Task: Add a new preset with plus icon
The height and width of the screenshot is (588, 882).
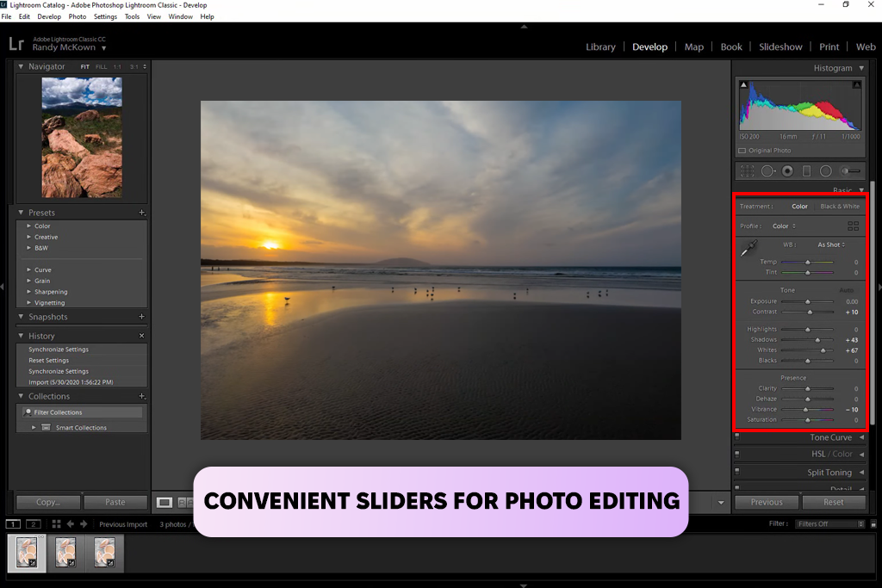Action: 142,213
